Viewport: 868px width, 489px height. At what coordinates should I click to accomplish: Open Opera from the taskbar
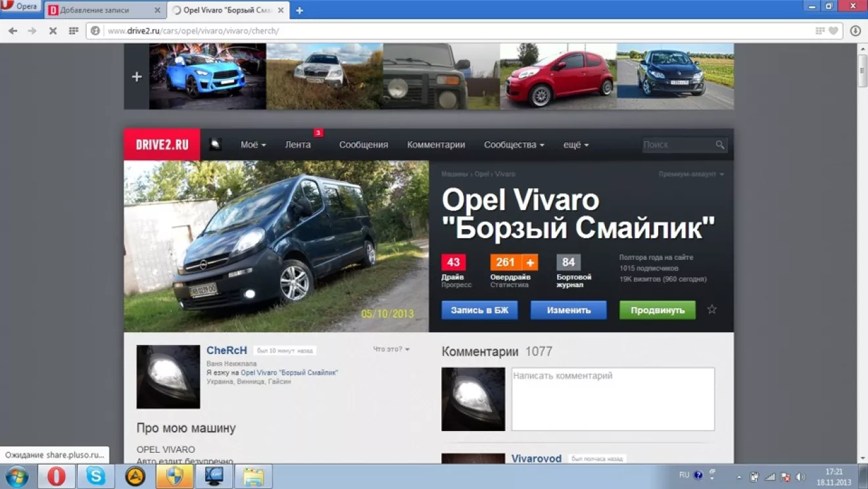[x=57, y=476]
